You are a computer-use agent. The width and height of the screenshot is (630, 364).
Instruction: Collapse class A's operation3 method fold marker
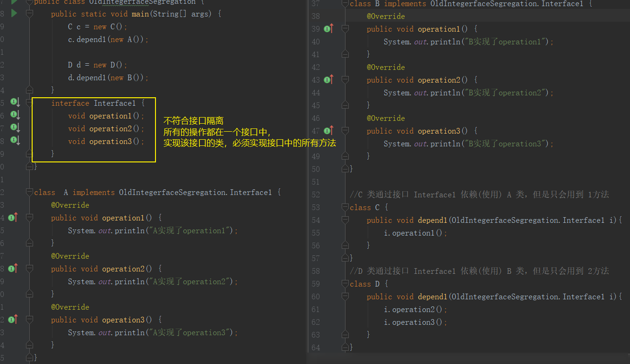coord(29,320)
